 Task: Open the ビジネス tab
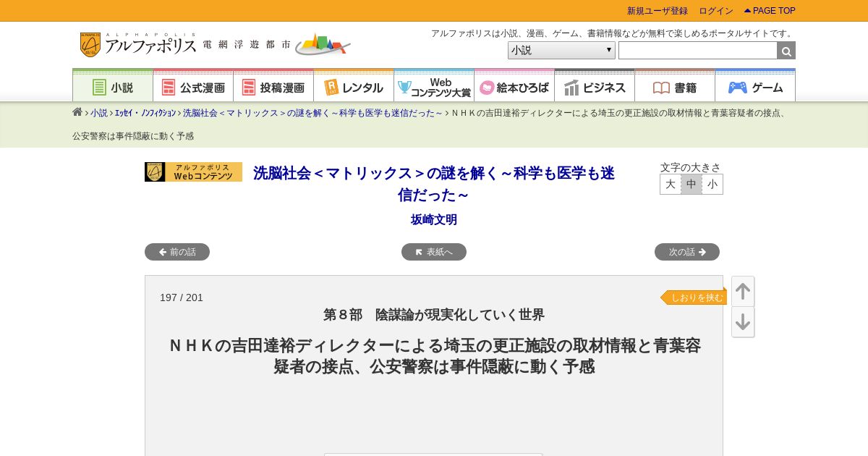pyautogui.click(x=595, y=87)
